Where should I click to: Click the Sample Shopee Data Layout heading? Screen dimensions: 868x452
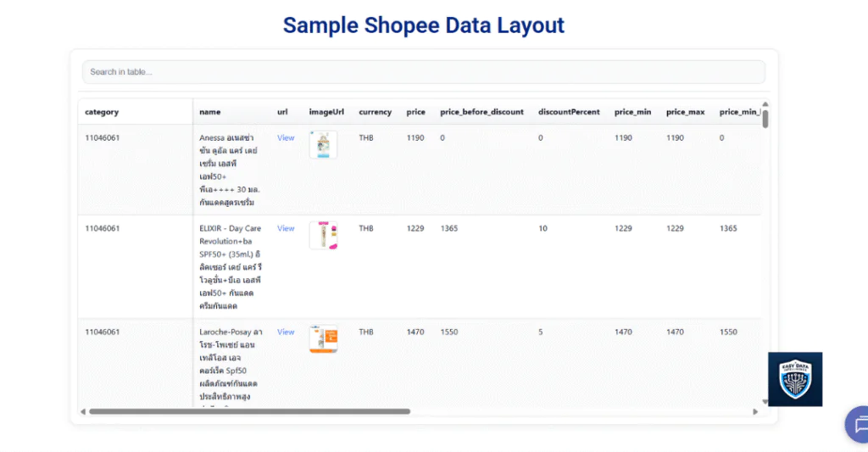point(424,25)
